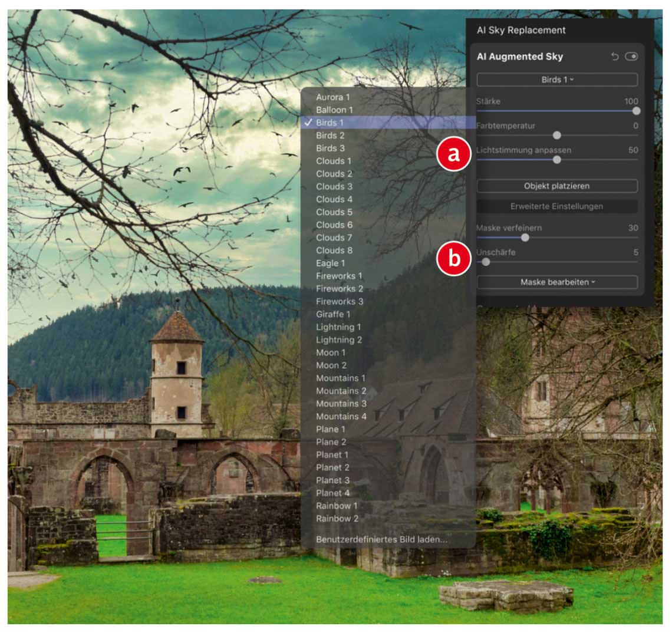Viewport: 672px width, 633px height.
Task: Click the Objekt platzieren button
Action: [x=557, y=186]
